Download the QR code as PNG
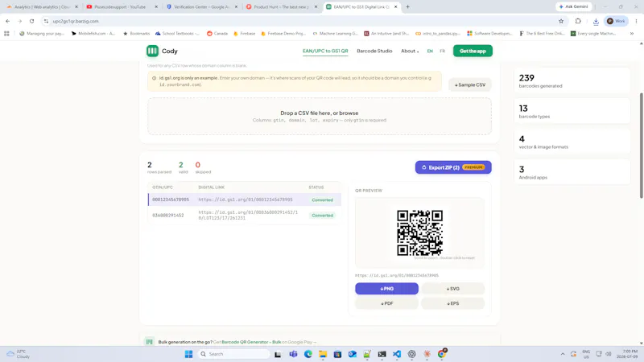Viewport: 644px width, 362px height. coord(386,289)
